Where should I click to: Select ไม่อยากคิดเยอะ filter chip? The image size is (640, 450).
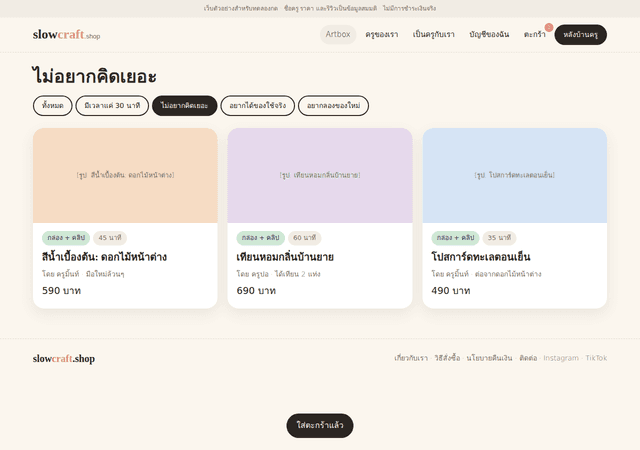[184, 106]
